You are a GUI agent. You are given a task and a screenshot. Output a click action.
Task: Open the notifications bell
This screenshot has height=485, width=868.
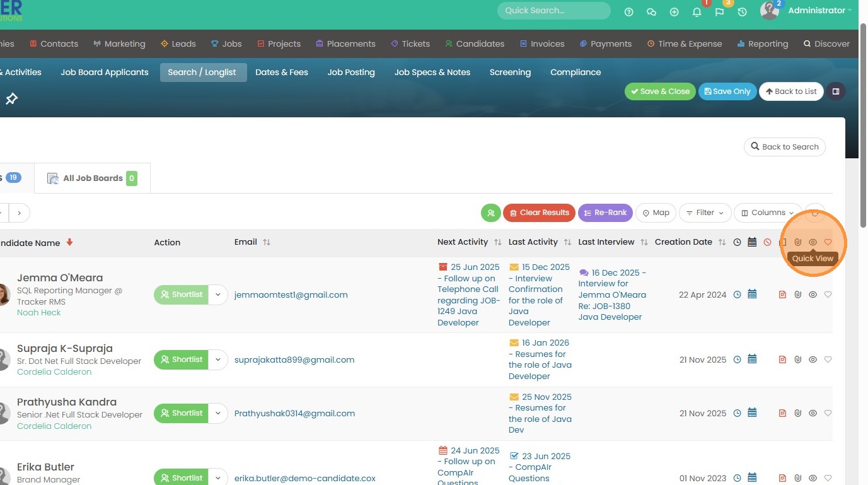697,11
